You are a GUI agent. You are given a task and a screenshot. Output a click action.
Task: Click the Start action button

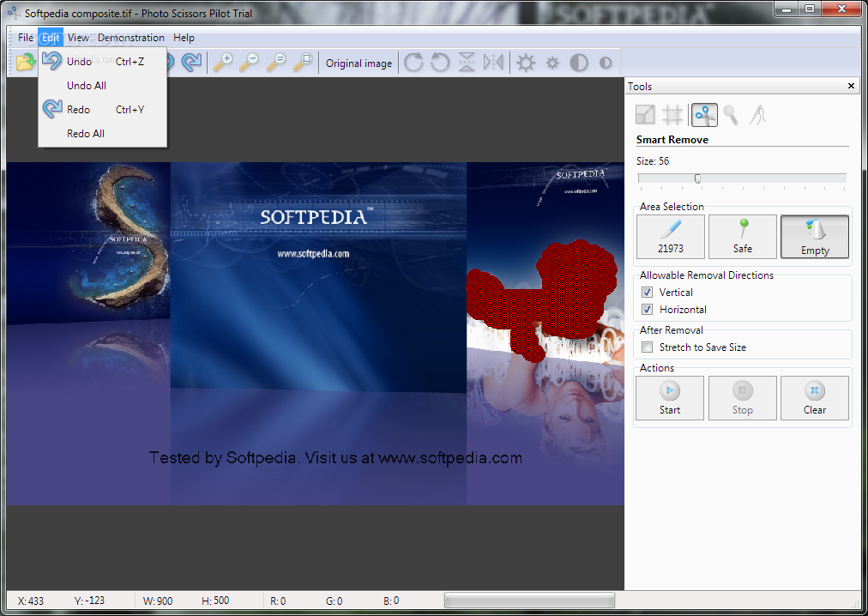670,398
